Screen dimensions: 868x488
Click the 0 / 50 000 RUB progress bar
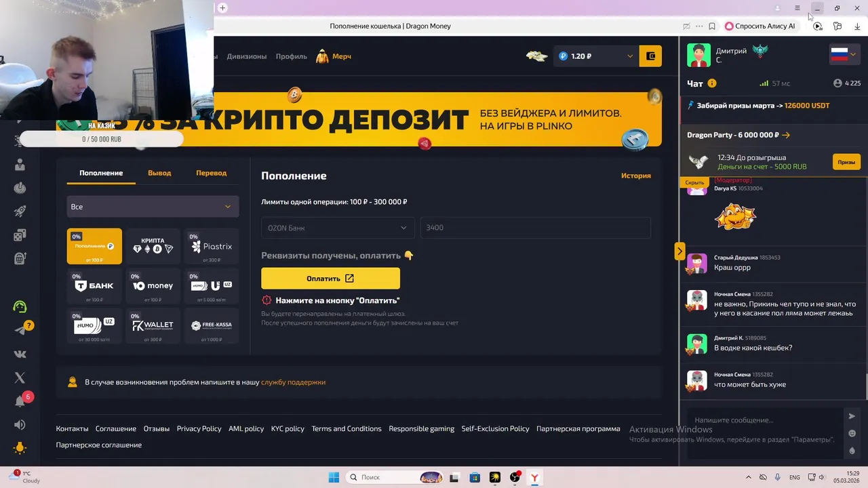point(102,139)
